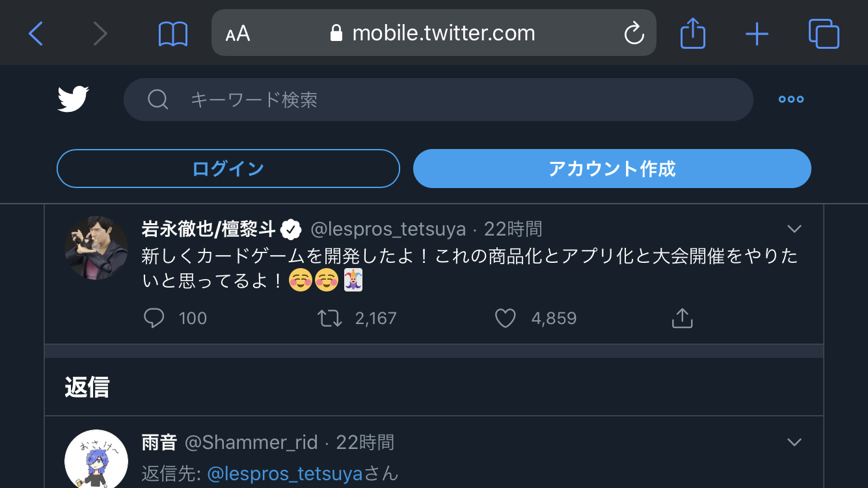
Task: Expand options chevron on 岩永徹也 tweet
Action: (794, 229)
